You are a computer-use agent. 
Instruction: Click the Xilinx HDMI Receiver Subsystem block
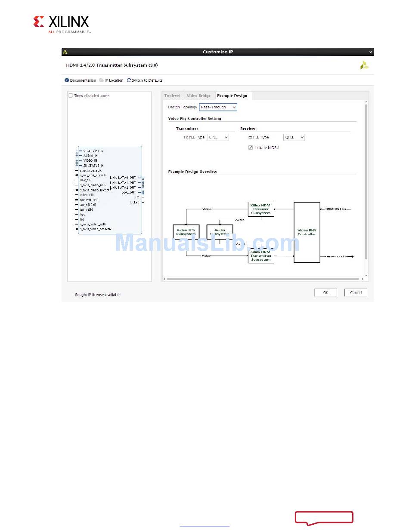pyautogui.click(x=261, y=209)
